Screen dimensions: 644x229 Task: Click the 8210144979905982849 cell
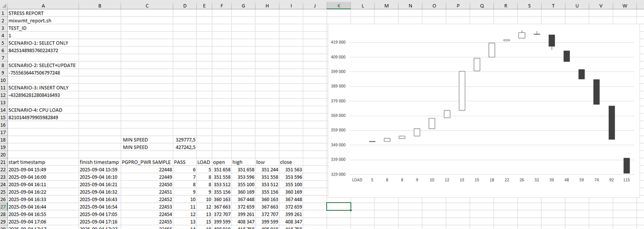pyautogui.click(x=43, y=117)
